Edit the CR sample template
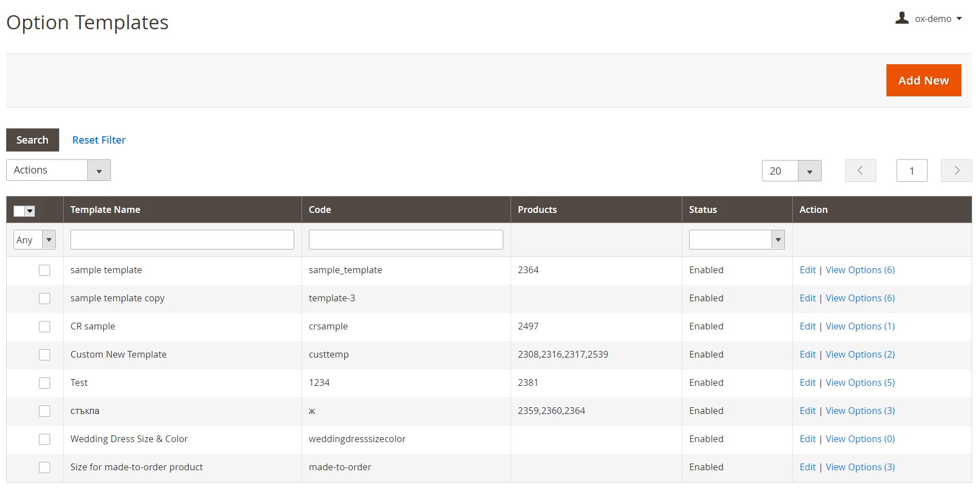The width and height of the screenshot is (980, 490). pyautogui.click(x=808, y=326)
